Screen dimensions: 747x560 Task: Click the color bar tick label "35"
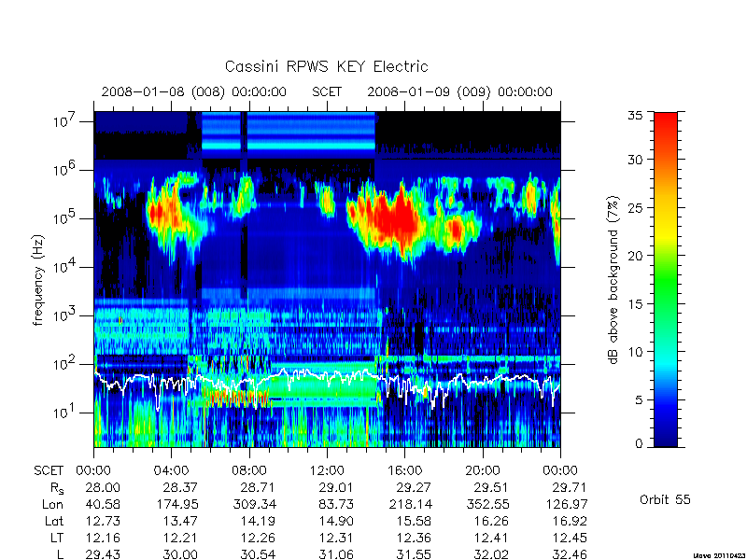tap(635, 116)
